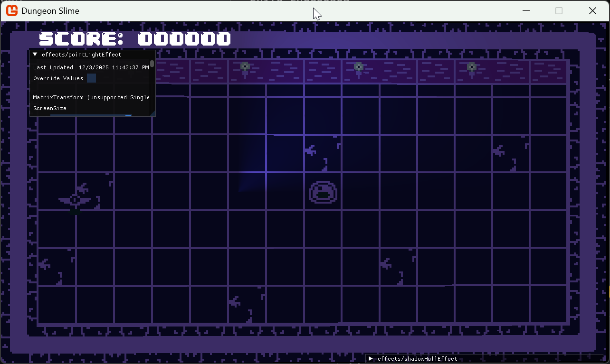Click the minimize button on the window
The width and height of the screenshot is (610, 364).
(x=525, y=10)
